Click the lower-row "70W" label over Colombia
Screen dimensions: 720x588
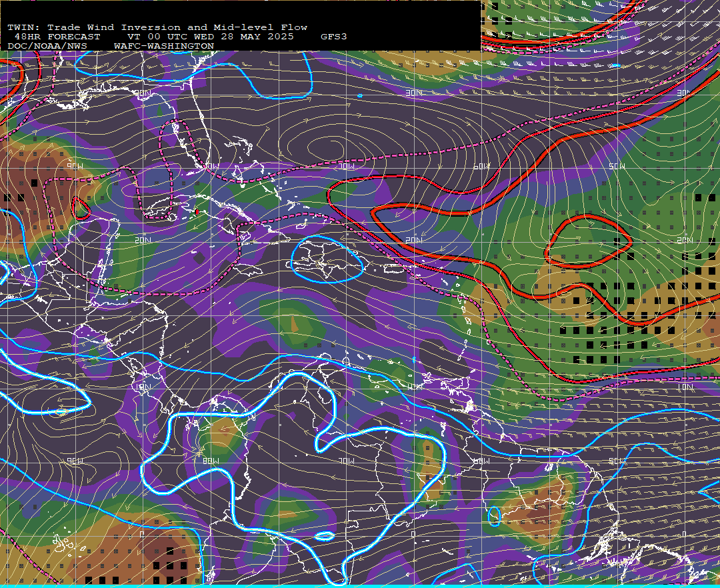pyautogui.click(x=346, y=461)
